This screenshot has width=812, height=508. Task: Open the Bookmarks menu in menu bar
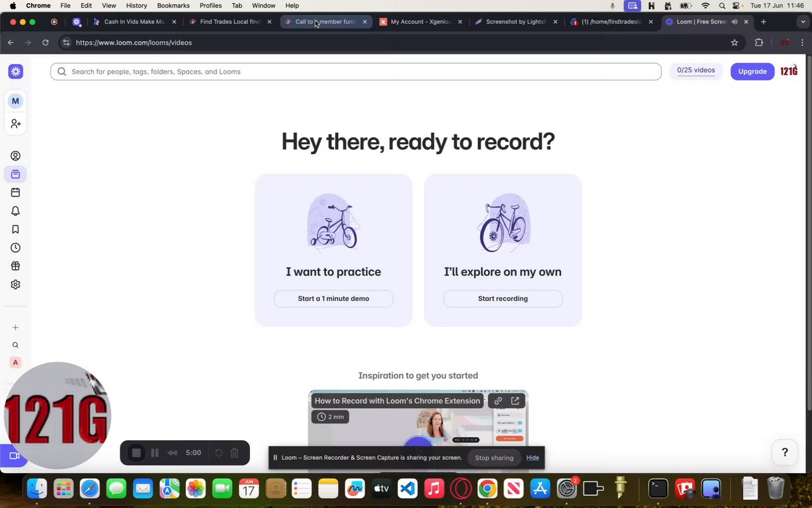point(173,5)
